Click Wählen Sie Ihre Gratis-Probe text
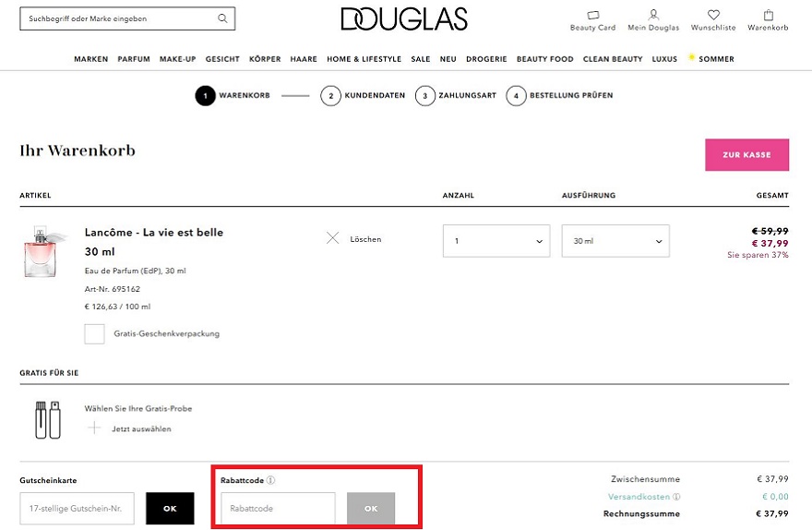 point(138,408)
